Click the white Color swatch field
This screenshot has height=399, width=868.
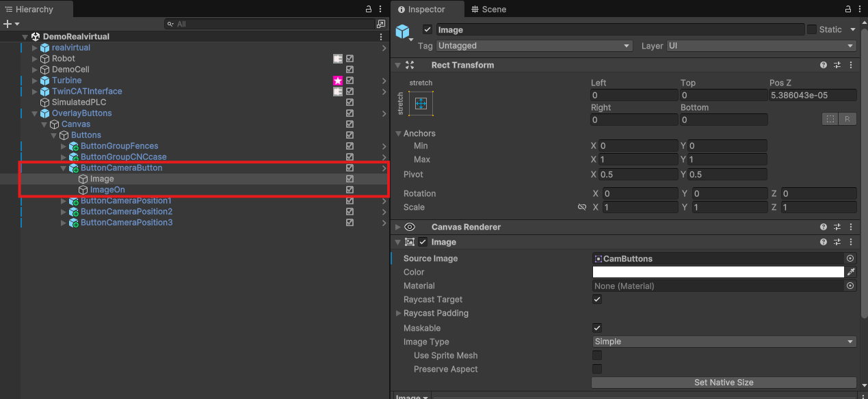718,272
